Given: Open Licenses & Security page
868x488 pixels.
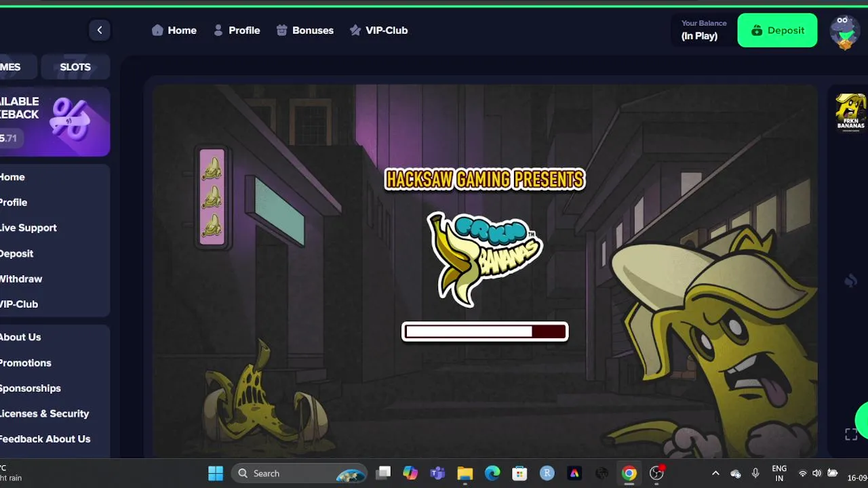Looking at the screenshot, I should [45, 413].
